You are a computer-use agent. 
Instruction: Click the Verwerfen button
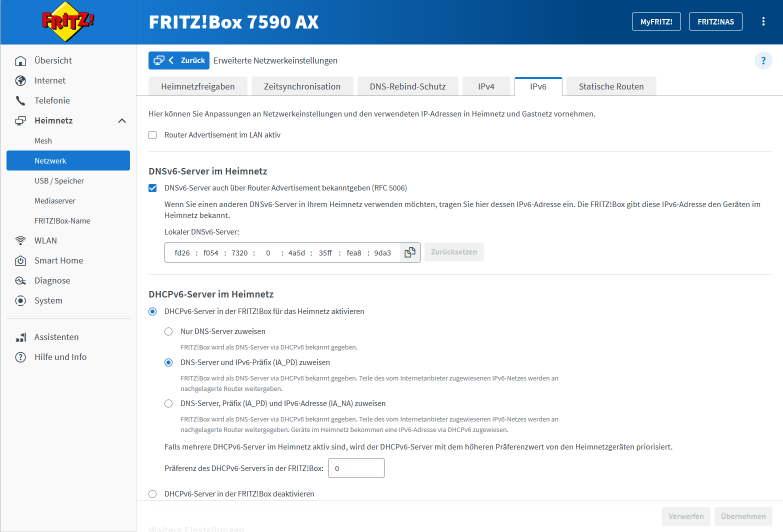pos(686,516)
